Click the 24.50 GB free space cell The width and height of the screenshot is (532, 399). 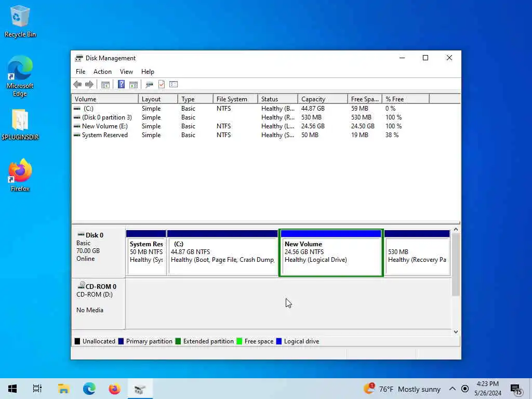[363, 126]
